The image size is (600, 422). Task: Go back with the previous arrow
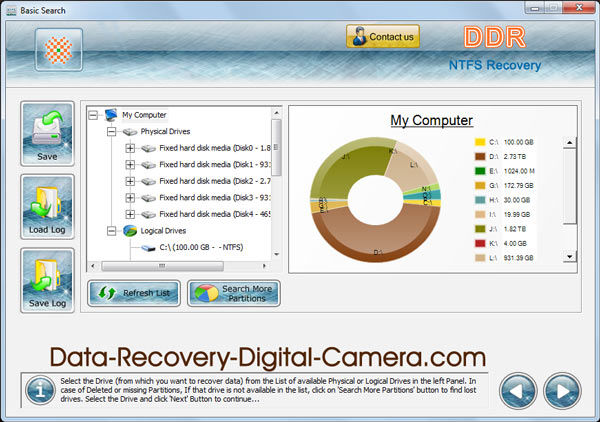(x=518, y=391)
